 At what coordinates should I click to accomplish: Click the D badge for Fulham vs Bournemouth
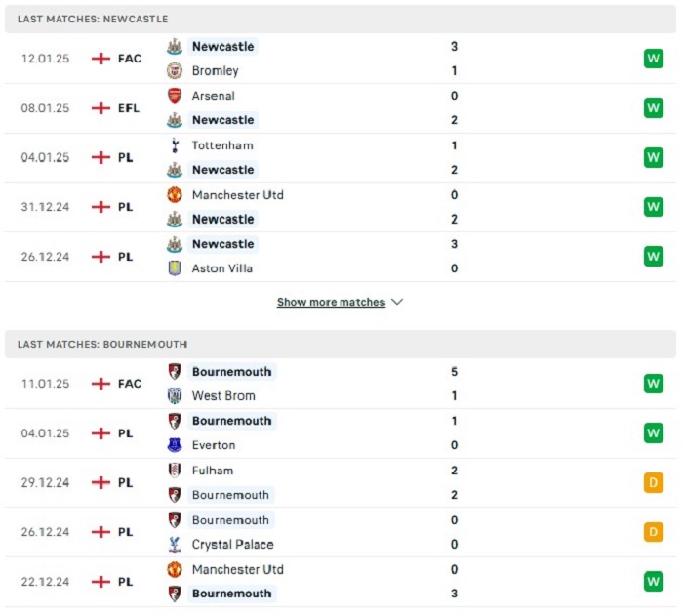coord(654,482)
